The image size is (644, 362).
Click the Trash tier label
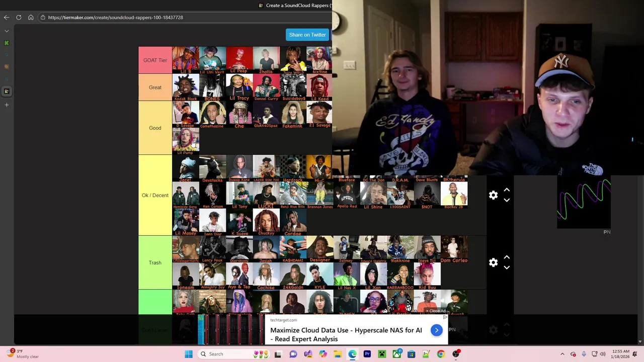[x=155, y=262]
